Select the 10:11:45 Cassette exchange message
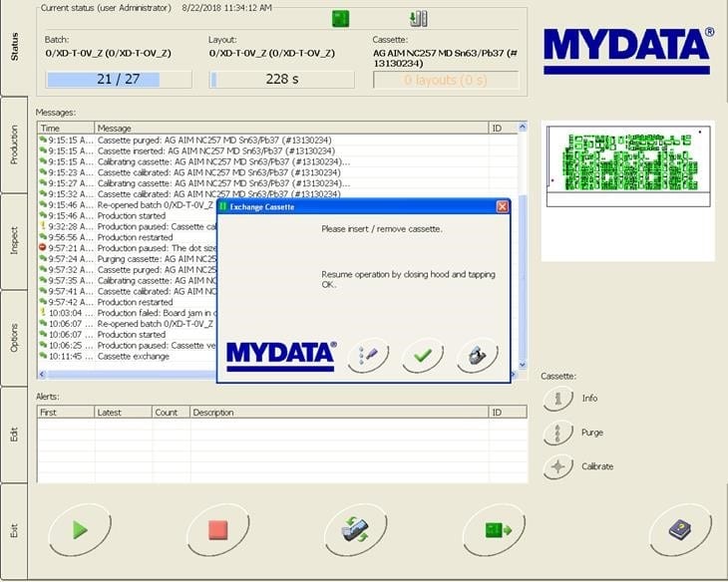 128,357
